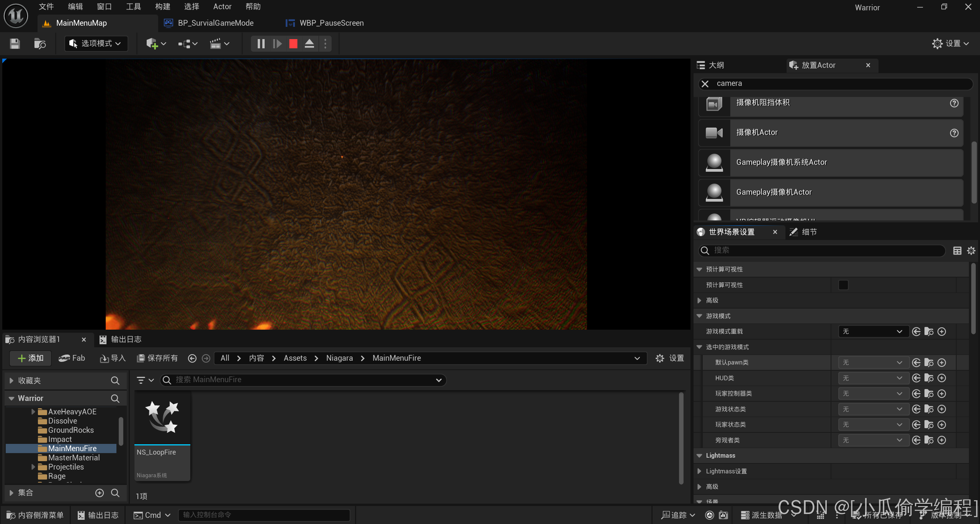980x524 pixels.
Task: Save the current level using the disk icon
Action: pyautogui.click(x=15, y=44)
